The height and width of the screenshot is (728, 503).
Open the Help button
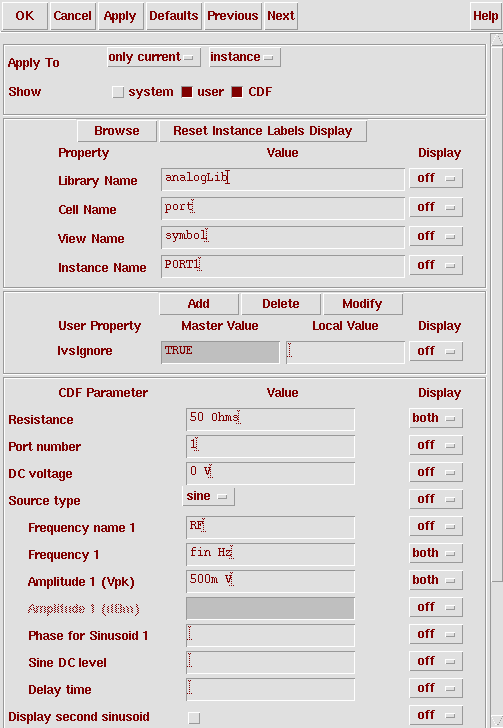tap(486, 16)
